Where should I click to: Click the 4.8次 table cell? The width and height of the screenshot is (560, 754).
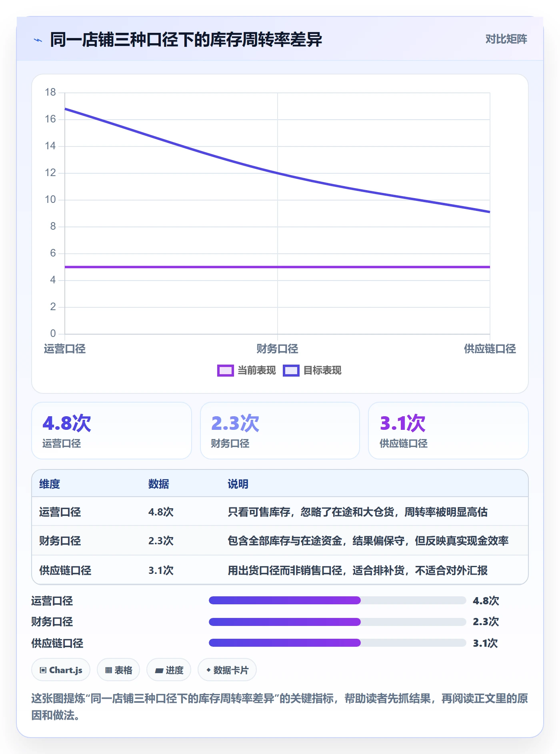click(x=161, y=512)
